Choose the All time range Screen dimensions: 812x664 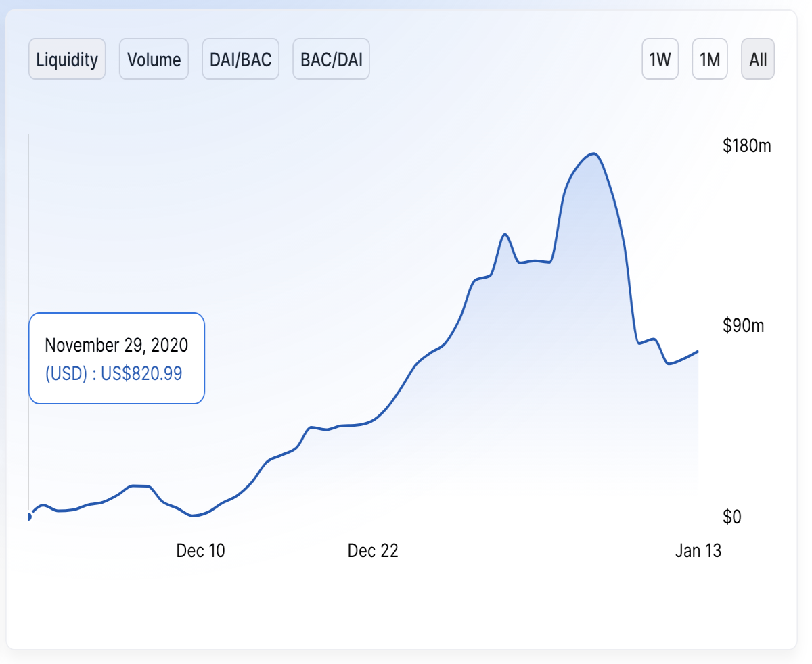[x=758, y=60]
